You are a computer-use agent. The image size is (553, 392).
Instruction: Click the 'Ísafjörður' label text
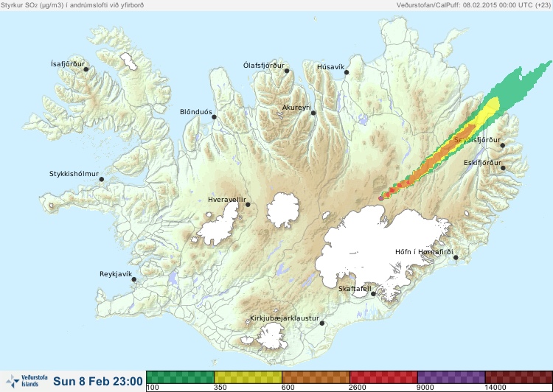click(68, 64)
